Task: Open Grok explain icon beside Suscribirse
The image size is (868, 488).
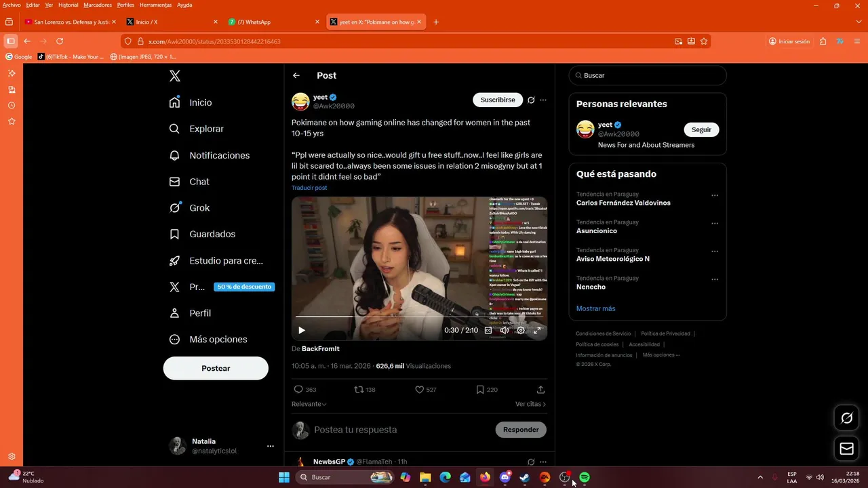Action: click(531, 100)
